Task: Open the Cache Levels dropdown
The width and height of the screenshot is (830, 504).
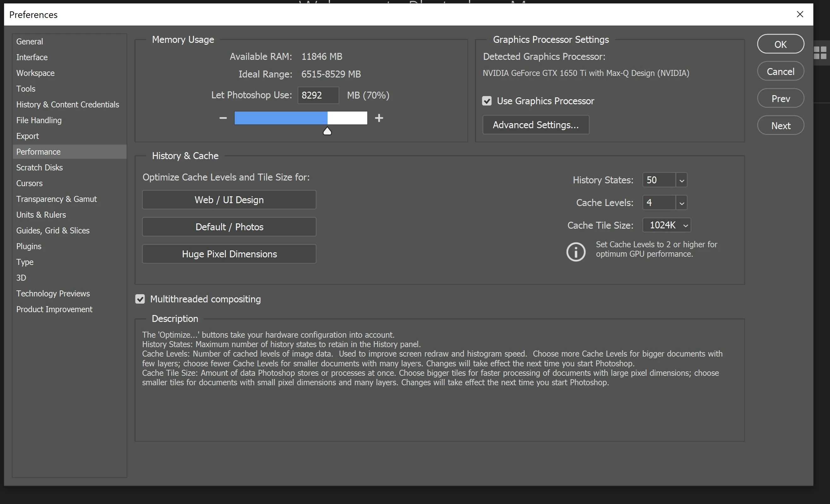Action: coord(681,203)
